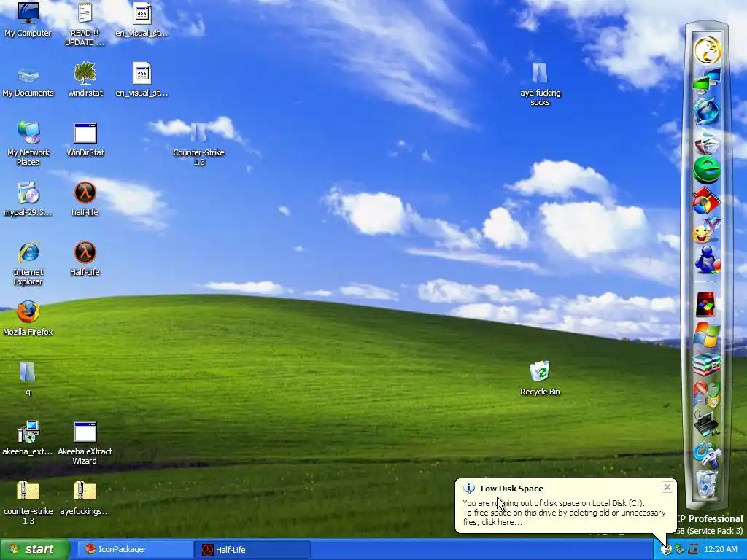747x560 pixels.
Task: Open Internet Explorer desktop shortcut
Action: [x=28, y=262]
